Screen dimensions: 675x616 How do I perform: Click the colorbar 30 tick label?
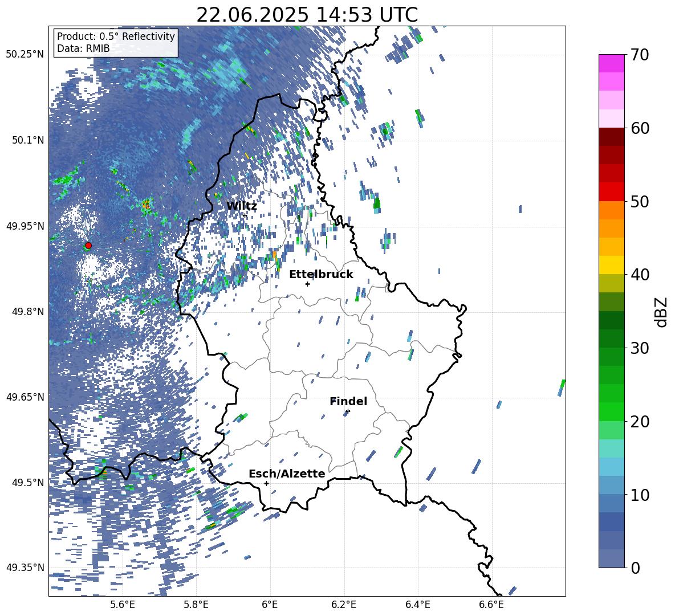[640, 348]
